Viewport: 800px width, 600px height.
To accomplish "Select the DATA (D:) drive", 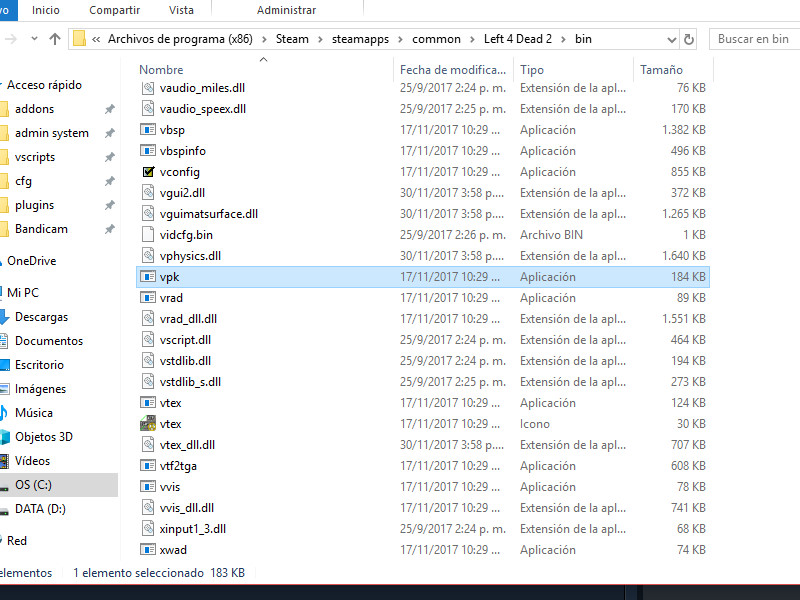I will coord(40,509).
